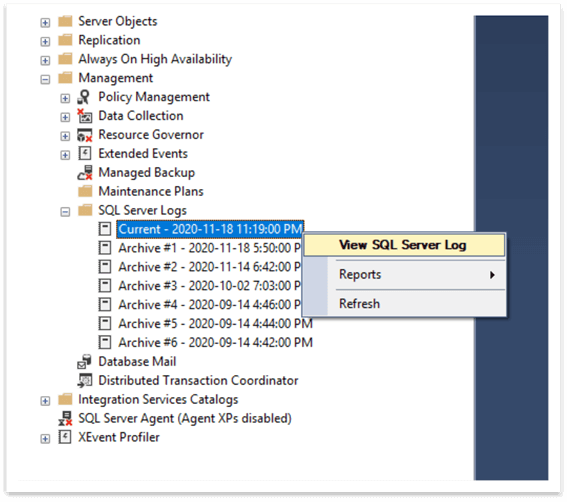Expand the Always On High Availability node

point(45,60)
